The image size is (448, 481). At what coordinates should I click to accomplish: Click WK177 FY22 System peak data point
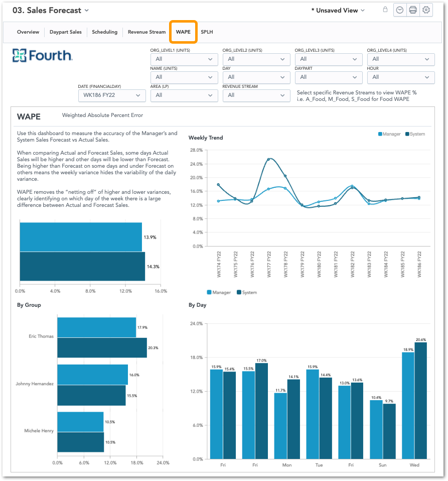click(269, 160)
